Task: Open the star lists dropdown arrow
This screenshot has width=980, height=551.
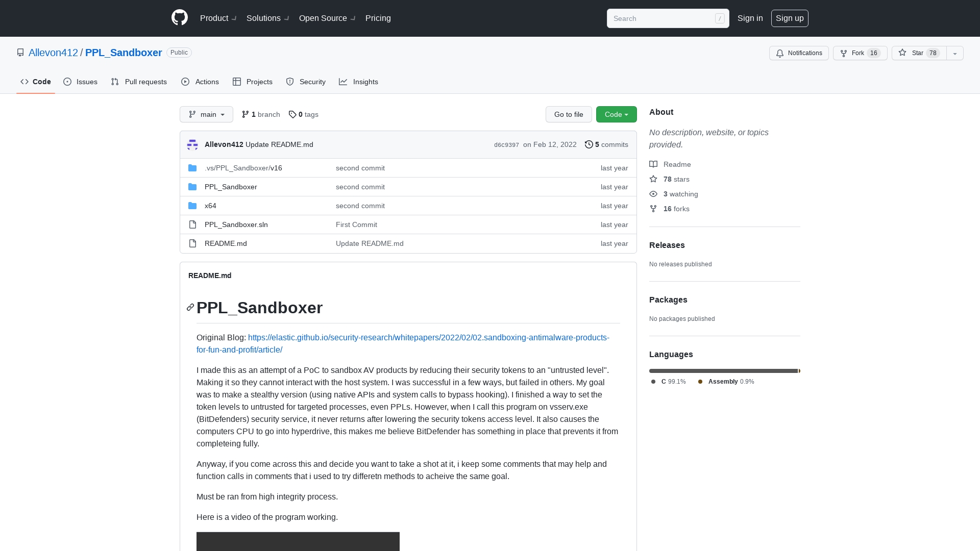Action: [x=955, y=53]
